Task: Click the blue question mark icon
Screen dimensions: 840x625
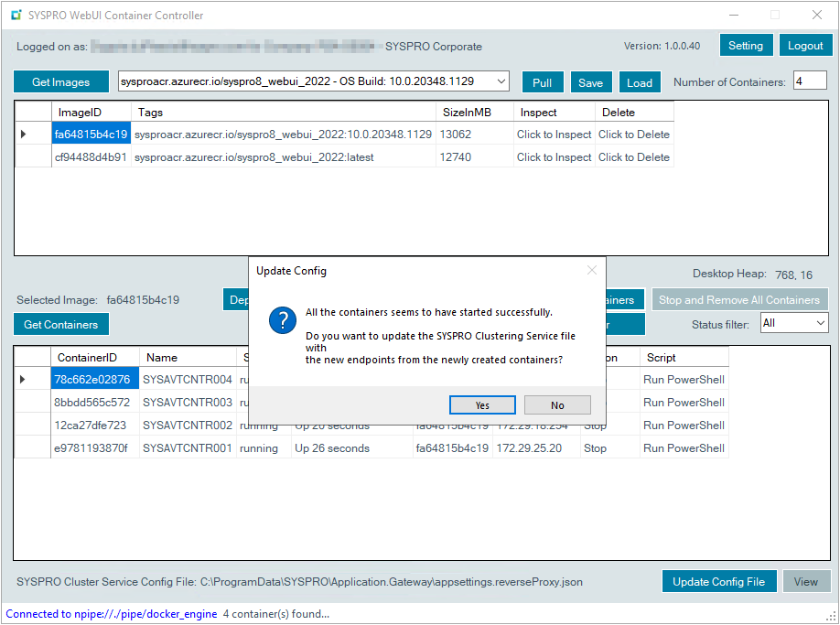Action: pos(281,321)
